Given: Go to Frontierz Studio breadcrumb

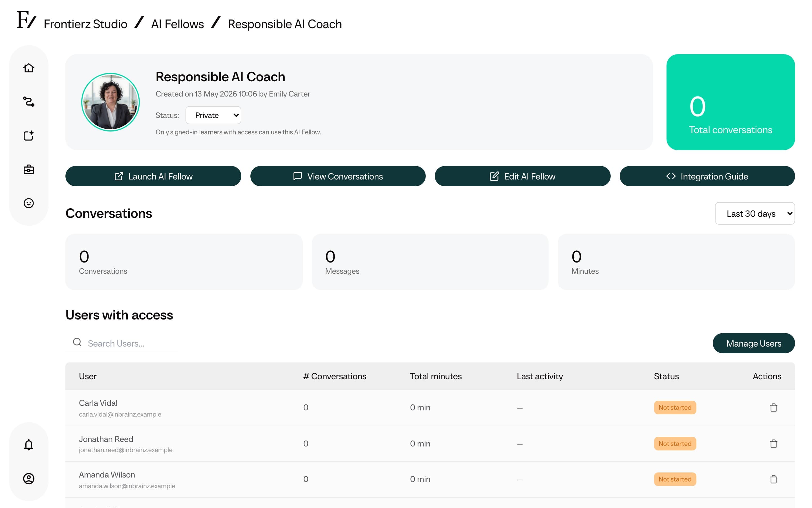Looking at the screenshot, I should pos(85,24).
